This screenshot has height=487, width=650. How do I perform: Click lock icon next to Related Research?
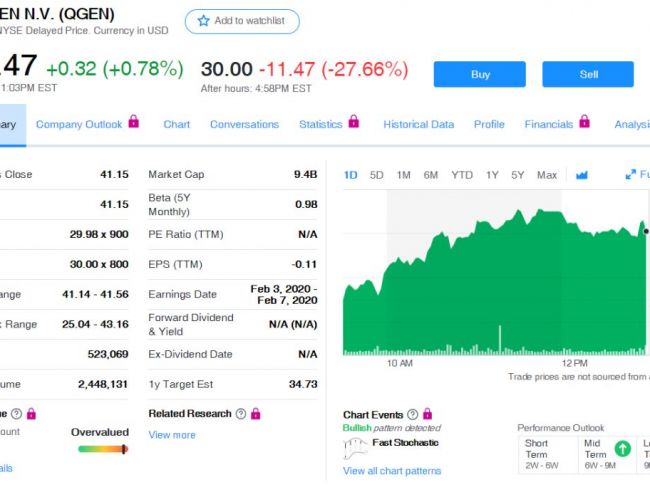[x=256, y=413]
